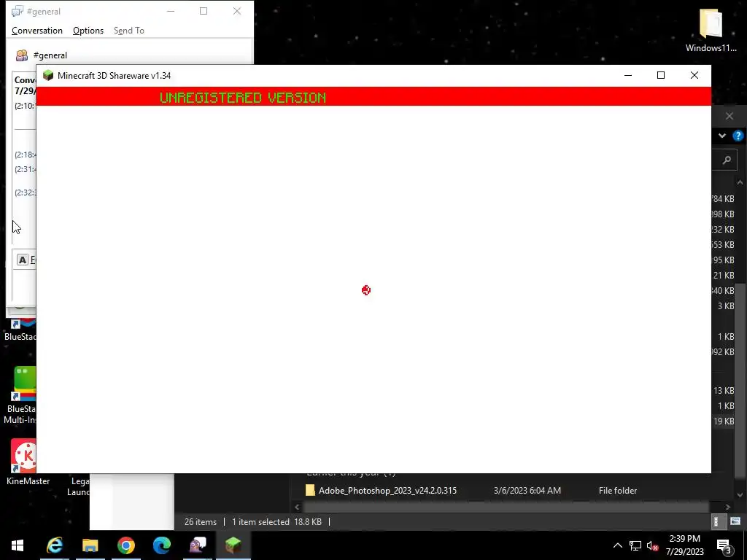The width and height of the screenshot is (747, 560).
Task: Show hidden system tray icons
Action: (x=617, y=545)
